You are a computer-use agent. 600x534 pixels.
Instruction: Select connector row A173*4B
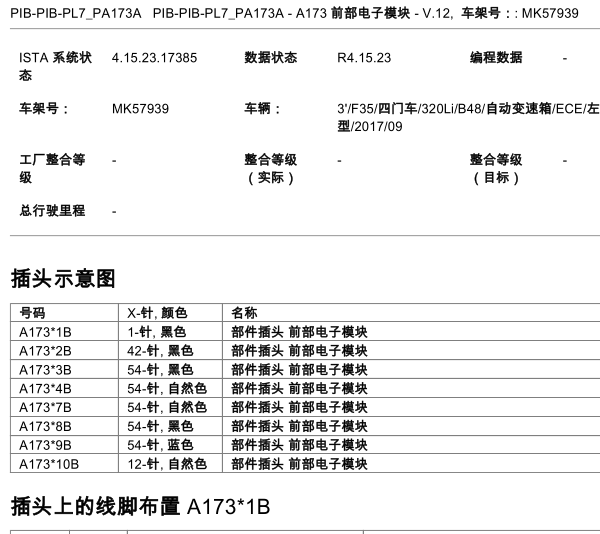click(305, 388)
